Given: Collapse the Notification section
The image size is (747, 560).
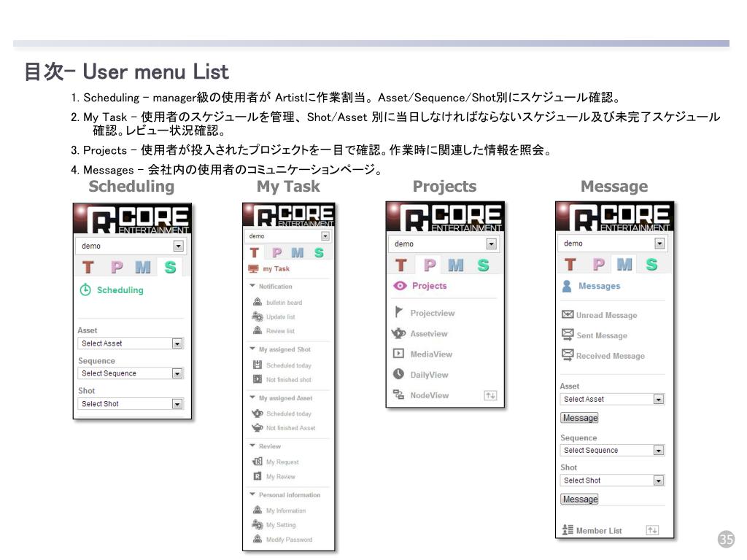Looking at the screenshot, I should tap(252, 286).
